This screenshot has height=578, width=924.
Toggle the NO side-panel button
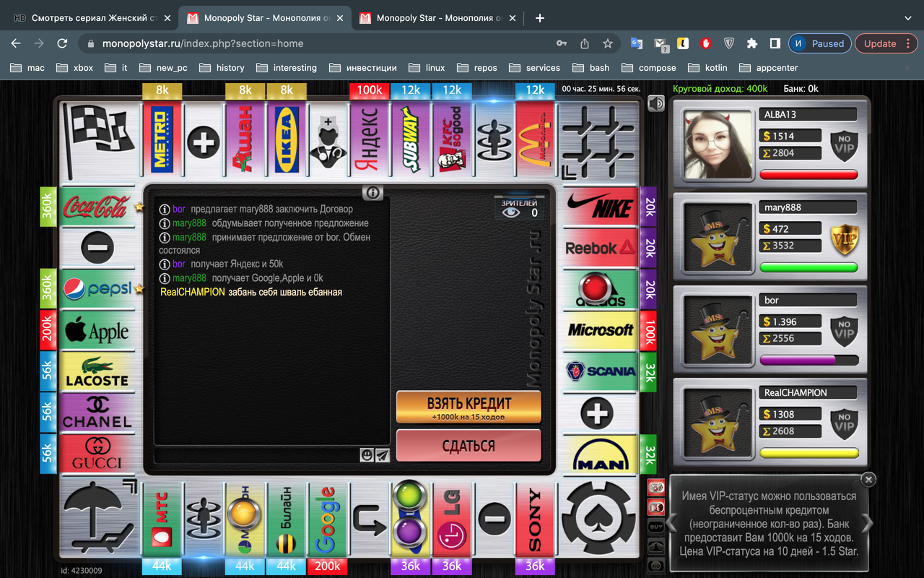(x=656, y=566)
